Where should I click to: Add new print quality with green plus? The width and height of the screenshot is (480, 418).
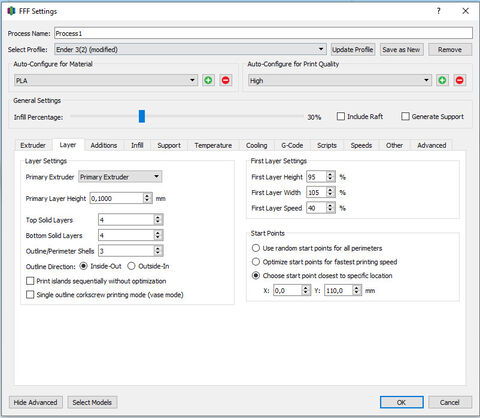click(442, 80)
